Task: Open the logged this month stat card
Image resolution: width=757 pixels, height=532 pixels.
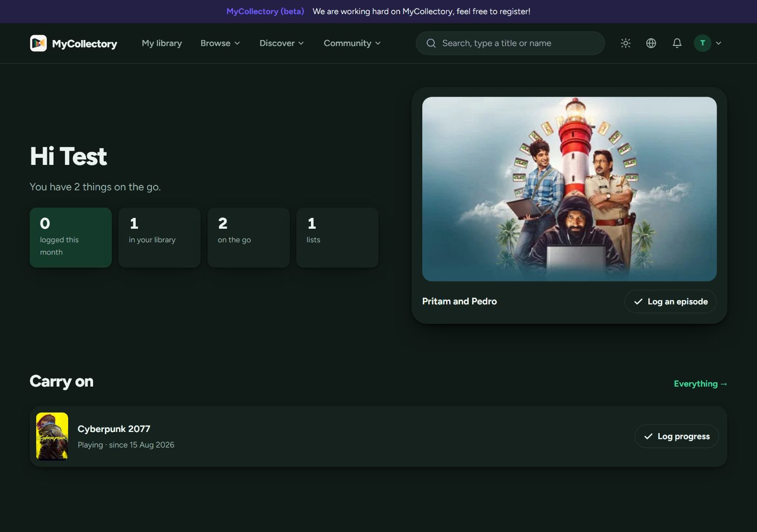Action: [x=71, y=237]
